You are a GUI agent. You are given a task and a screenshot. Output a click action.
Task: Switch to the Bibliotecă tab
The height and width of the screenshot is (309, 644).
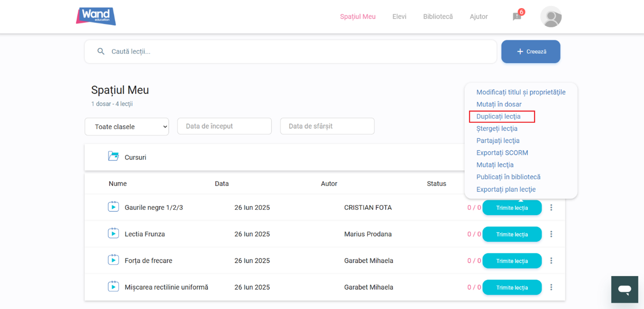point(437,17)
